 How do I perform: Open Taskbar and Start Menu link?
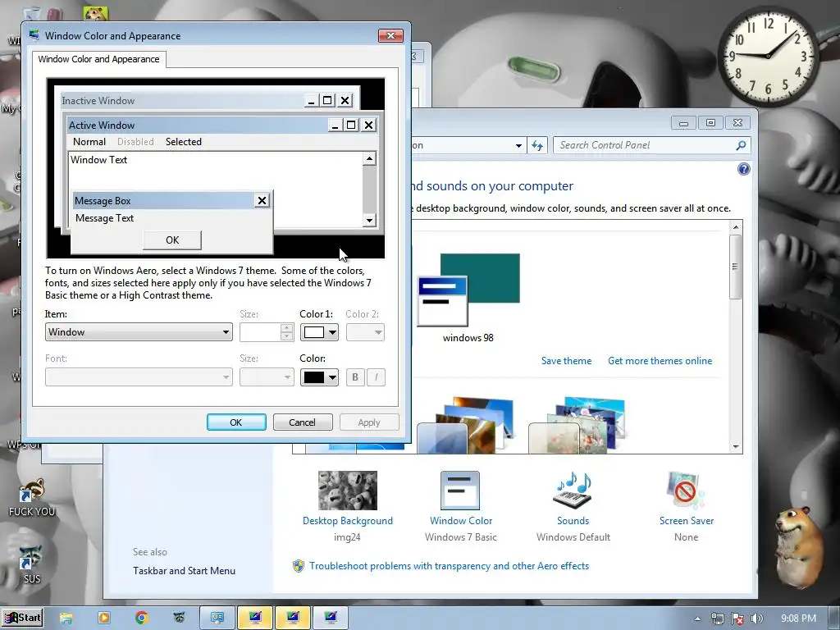(184, 571)
